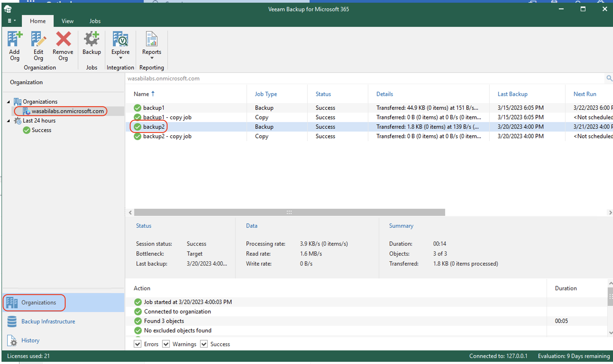Click the Found 3 objects check icon

point(138,321)
